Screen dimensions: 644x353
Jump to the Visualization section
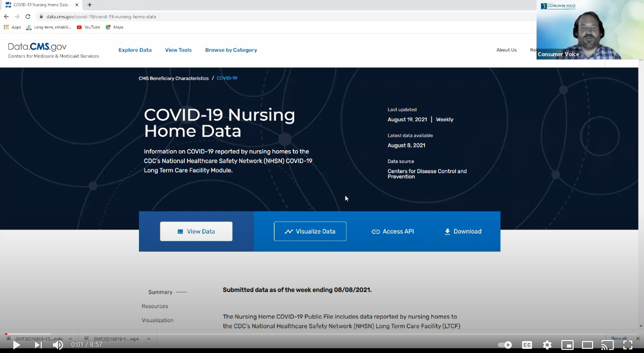tap(157, 320)
